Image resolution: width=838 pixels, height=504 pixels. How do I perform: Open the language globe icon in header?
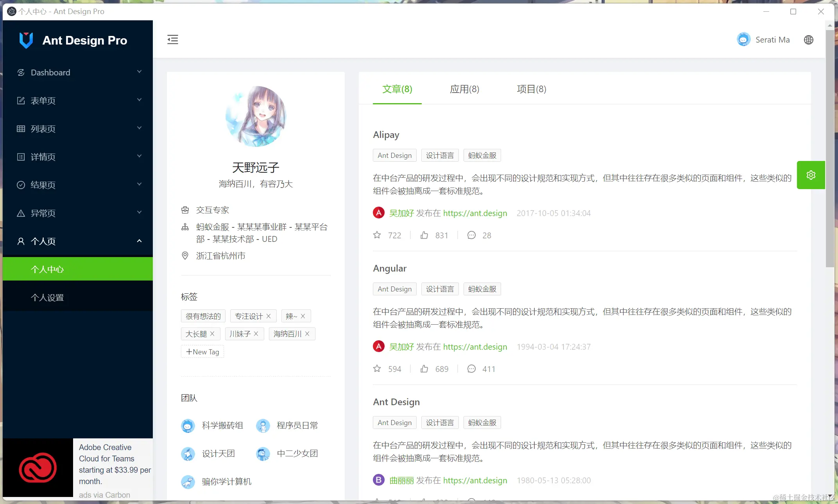click(x=809, y=39)
